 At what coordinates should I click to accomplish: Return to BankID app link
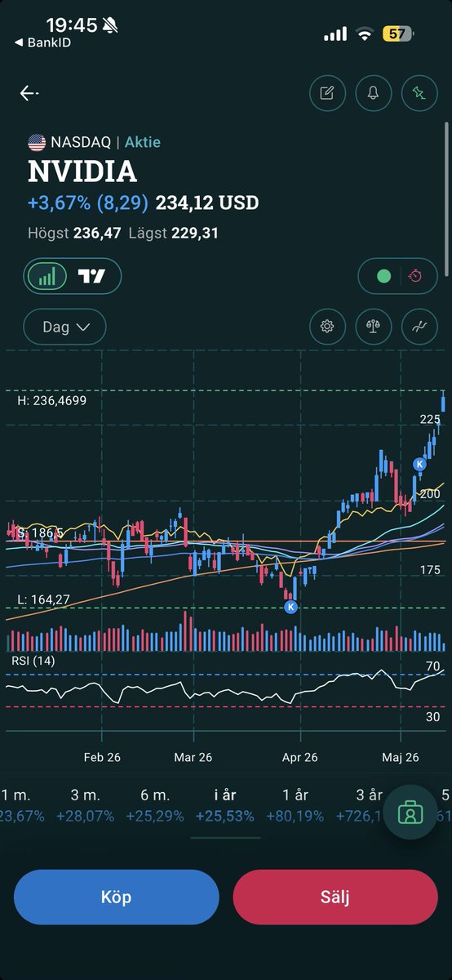coord(42,42)
